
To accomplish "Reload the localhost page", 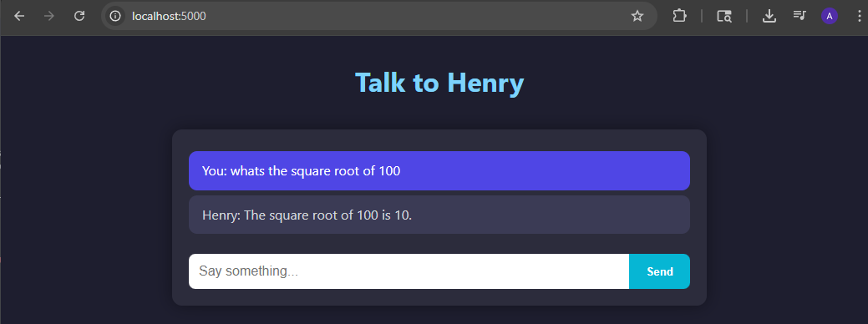I will point(79,16).
